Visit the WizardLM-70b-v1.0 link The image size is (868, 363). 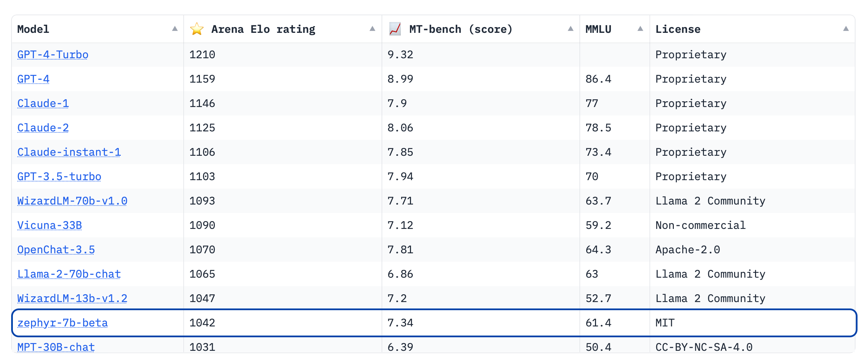[x=72, y=201]
